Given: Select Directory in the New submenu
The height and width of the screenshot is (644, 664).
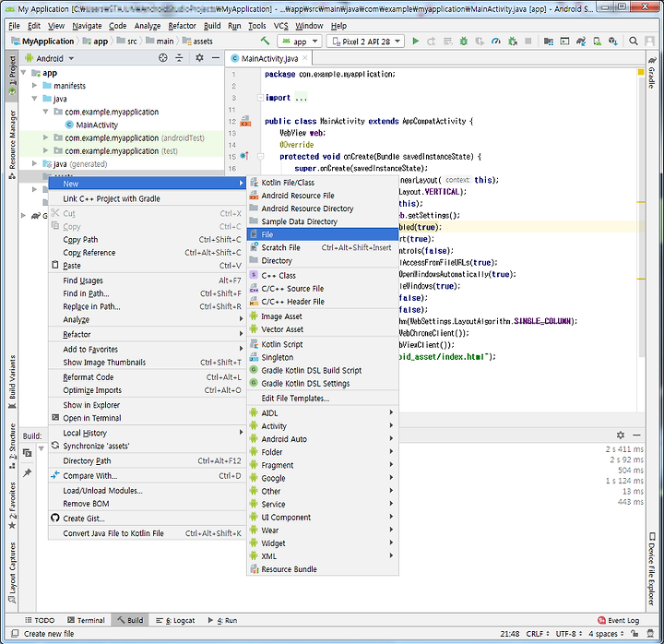Looking at the screenshot, I should (323, 260).
